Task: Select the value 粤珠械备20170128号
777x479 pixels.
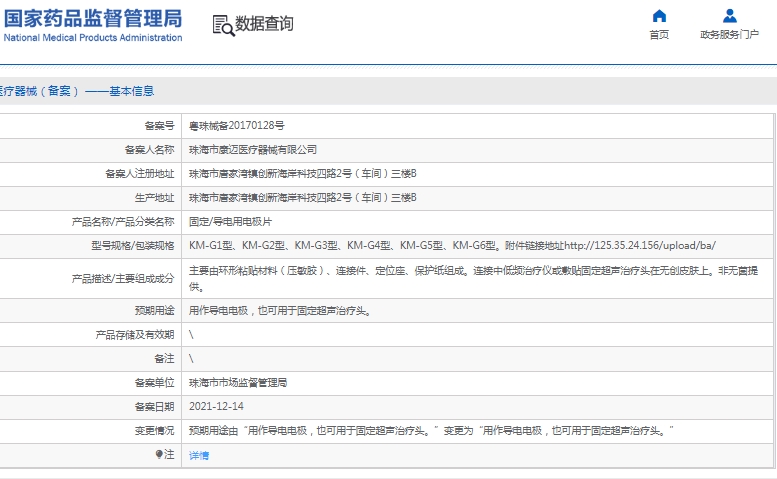Action: pyautogui.click(x=236, y=126)
